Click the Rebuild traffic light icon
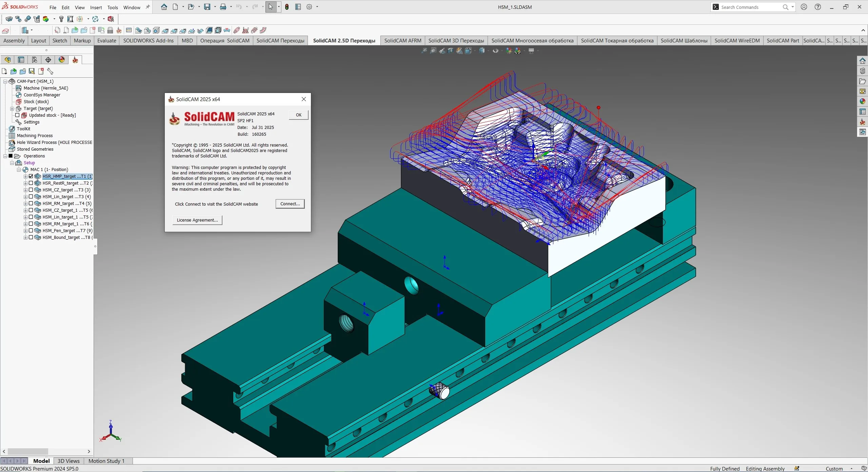The width and height of the screenshot is (868, 472). coord(287,7)
